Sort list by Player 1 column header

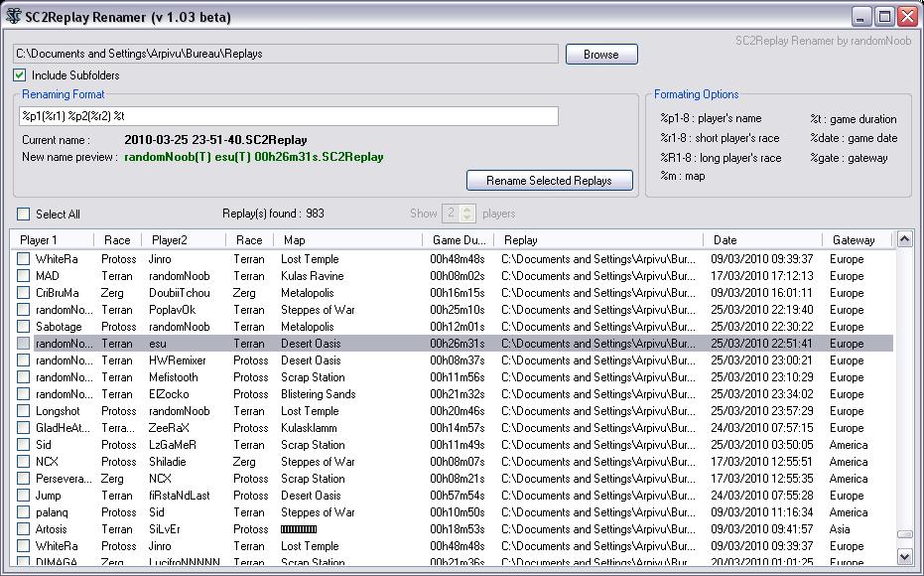pyautogui.click(x=53, y=240)
